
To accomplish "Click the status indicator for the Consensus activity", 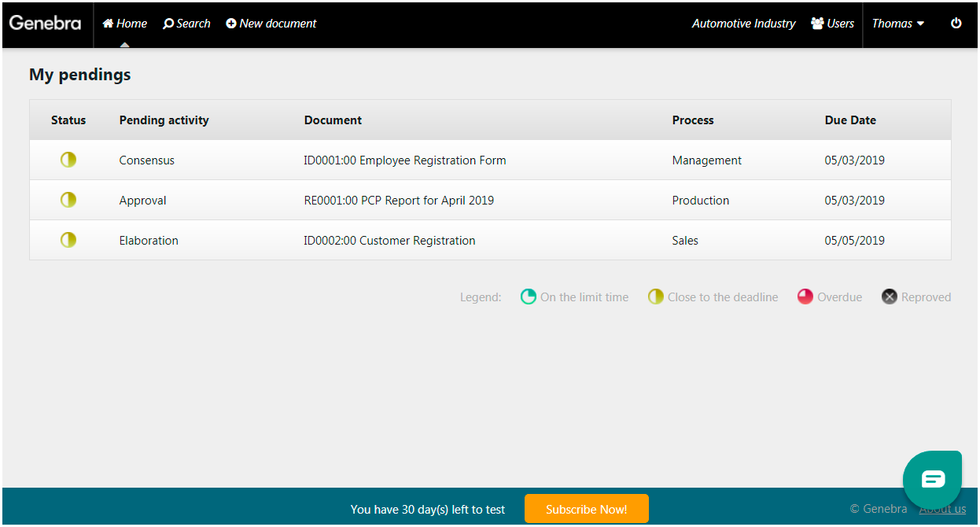I will coord(68,159).
